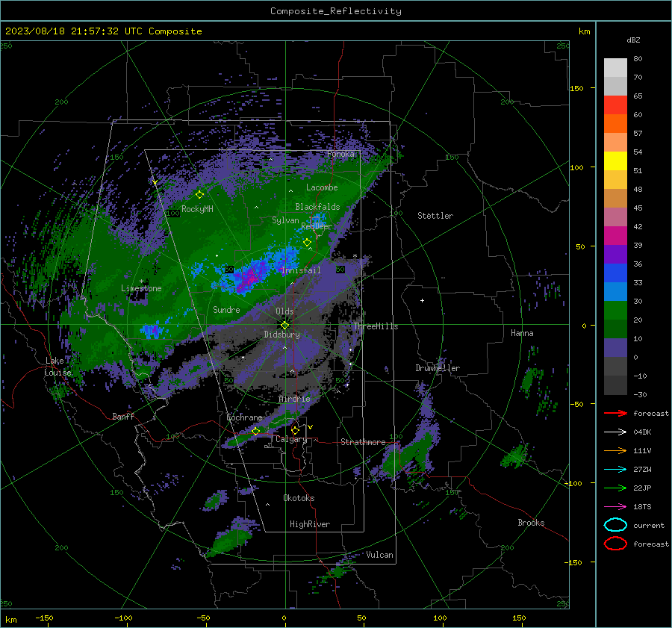Pick the purple 39–36 dBZ swatch
This screenshot has width=672, height=628.
tap(615, 255)
